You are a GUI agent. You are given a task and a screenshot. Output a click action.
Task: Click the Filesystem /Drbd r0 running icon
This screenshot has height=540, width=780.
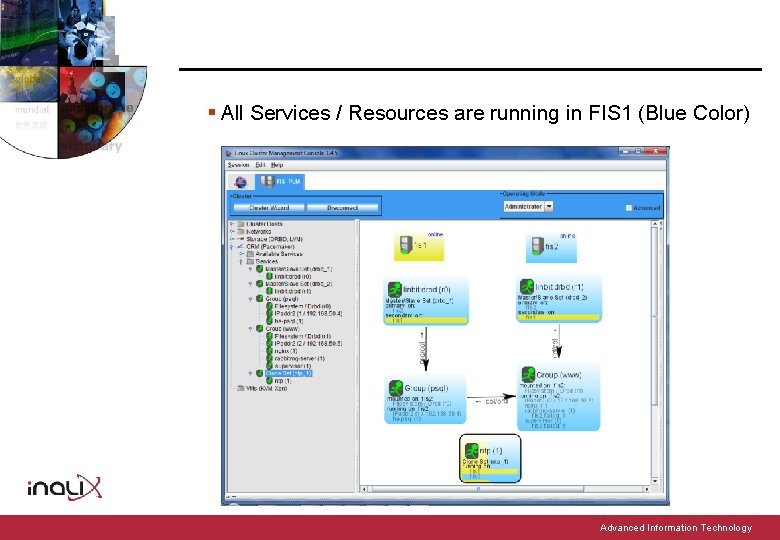coord(269,306)
